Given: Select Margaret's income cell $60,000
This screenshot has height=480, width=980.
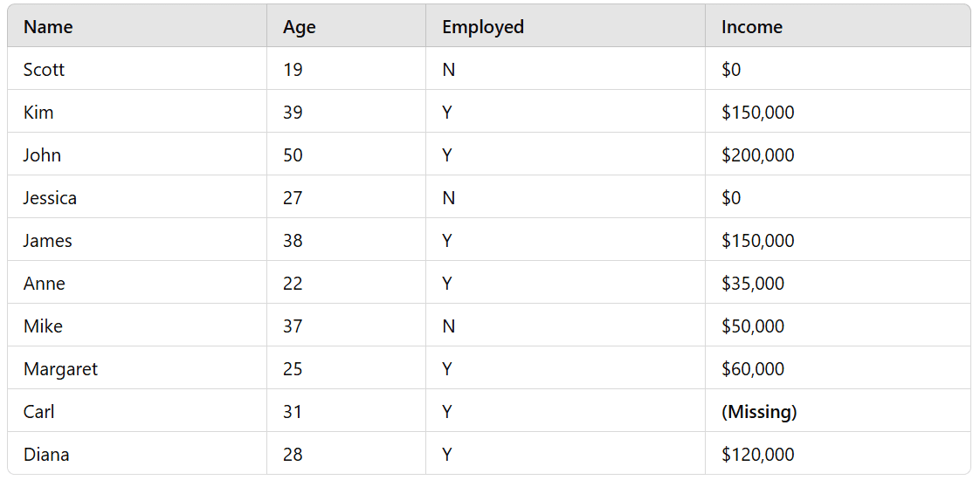Looking at the screenshot, I should tap(839, 369).
